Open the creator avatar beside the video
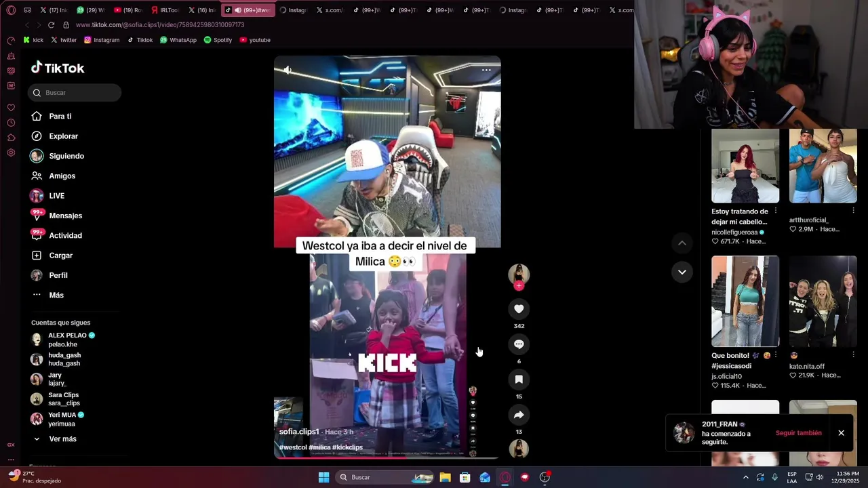 click(519, 274)
